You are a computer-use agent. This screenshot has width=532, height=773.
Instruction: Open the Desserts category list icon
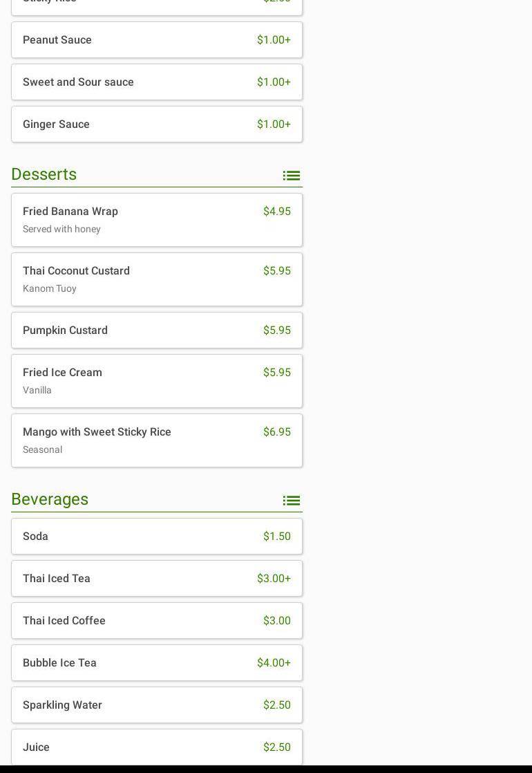pos(291,176)
